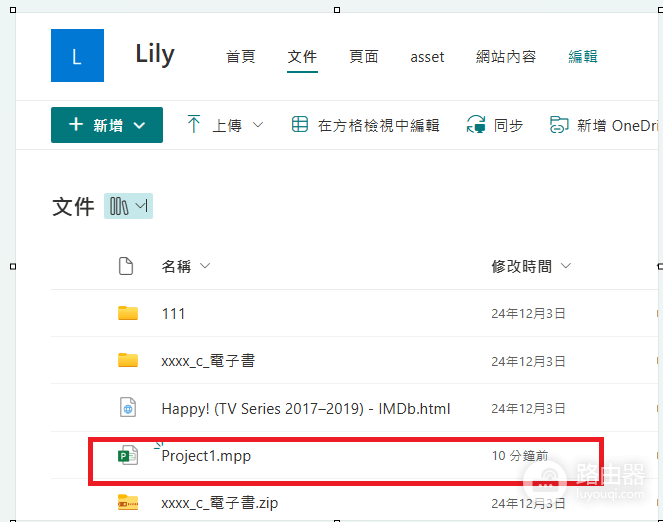Screen dimensions: 663x522
Task: Click the HTML file icon for Happy!
Action: [x=128, y=408]
